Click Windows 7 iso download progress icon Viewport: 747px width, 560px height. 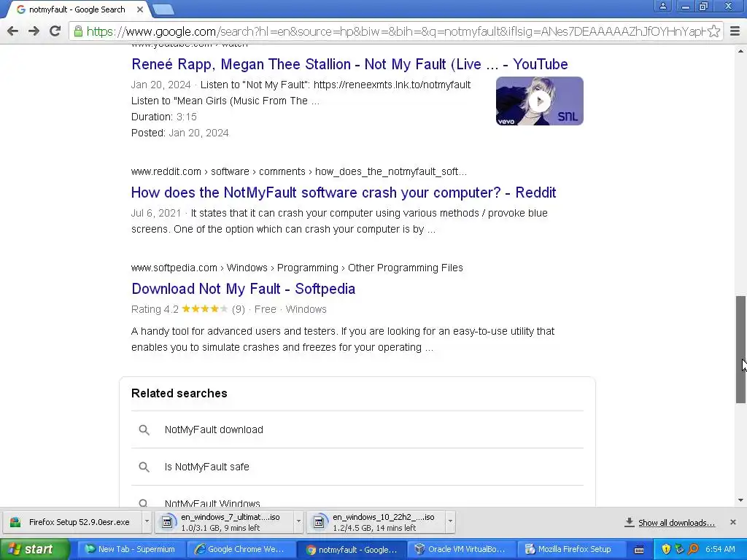pos(167,522)
